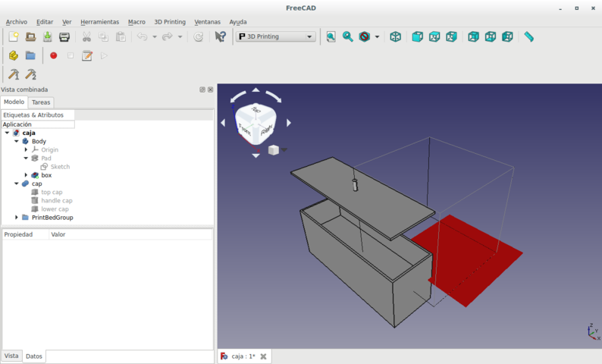Click the Fit all view icon
This screenshot has height=364, width=602.
331,36
